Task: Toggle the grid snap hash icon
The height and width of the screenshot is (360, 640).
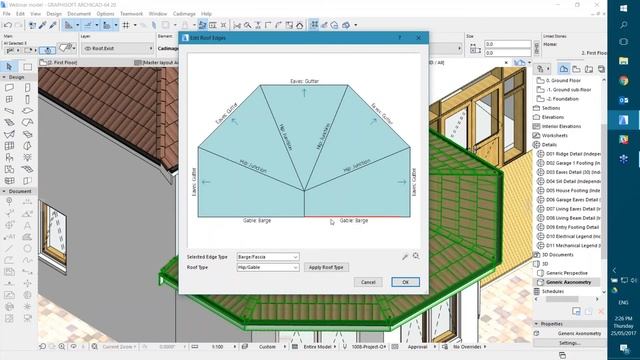Action: pyautogui.click(x=126, y=25)
